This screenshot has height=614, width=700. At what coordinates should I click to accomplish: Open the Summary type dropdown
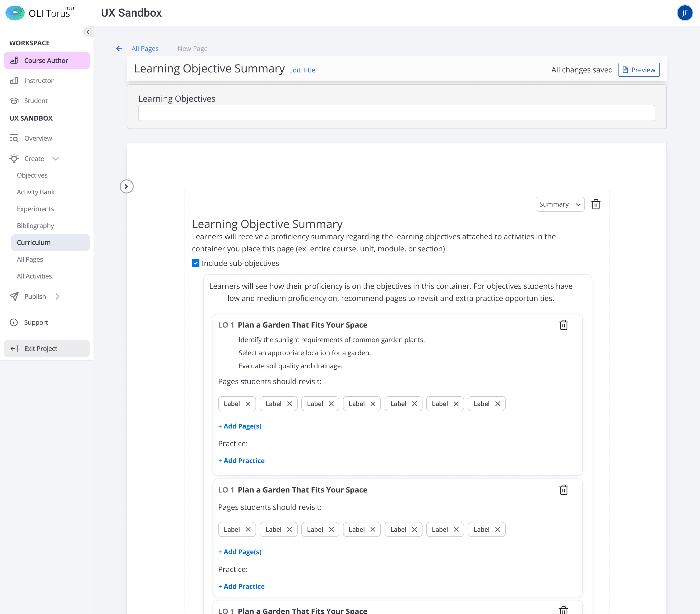tap(560, 204)
